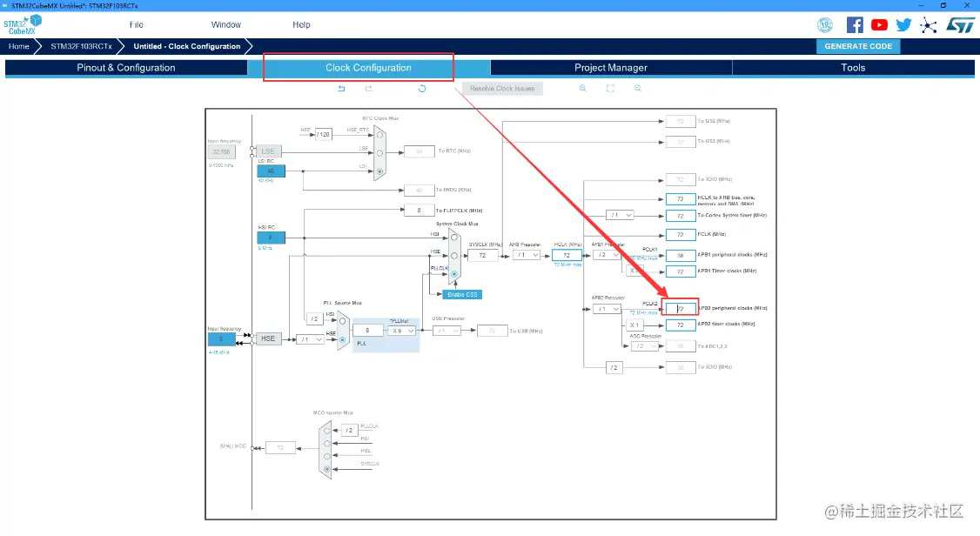
Task: Select LSE in RTC Clock Mux
Action: [x=379, y=153]
